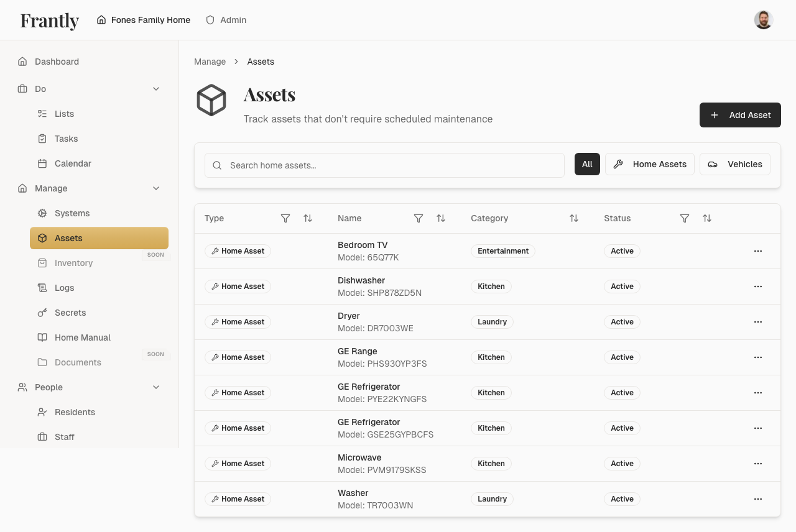The width and height of the screenshot is (796, 532).
Task: Expand the People section chevron
Action: tap(156, 387)
